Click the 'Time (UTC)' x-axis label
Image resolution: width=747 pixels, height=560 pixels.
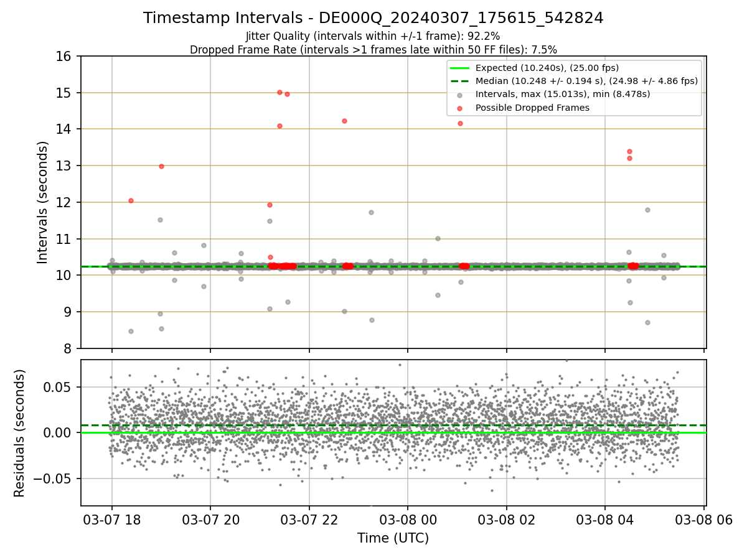(393, 538)
